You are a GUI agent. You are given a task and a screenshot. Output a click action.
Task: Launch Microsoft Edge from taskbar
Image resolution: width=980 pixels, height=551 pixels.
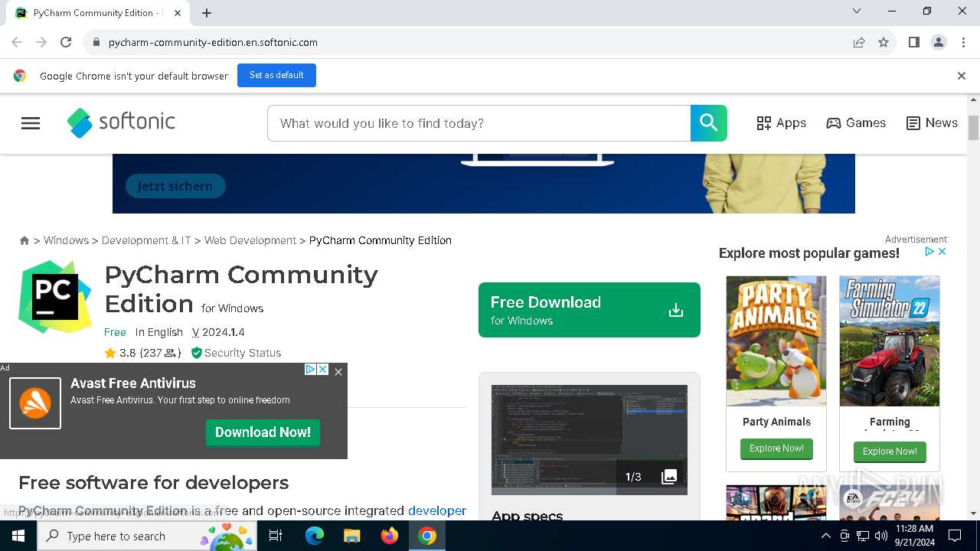click(315, 536)
